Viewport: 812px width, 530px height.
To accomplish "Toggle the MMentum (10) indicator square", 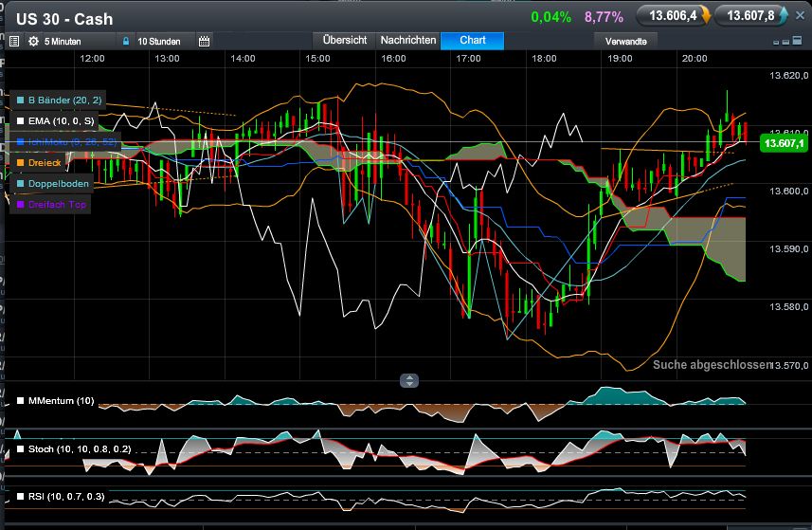I will pos(20,401).
